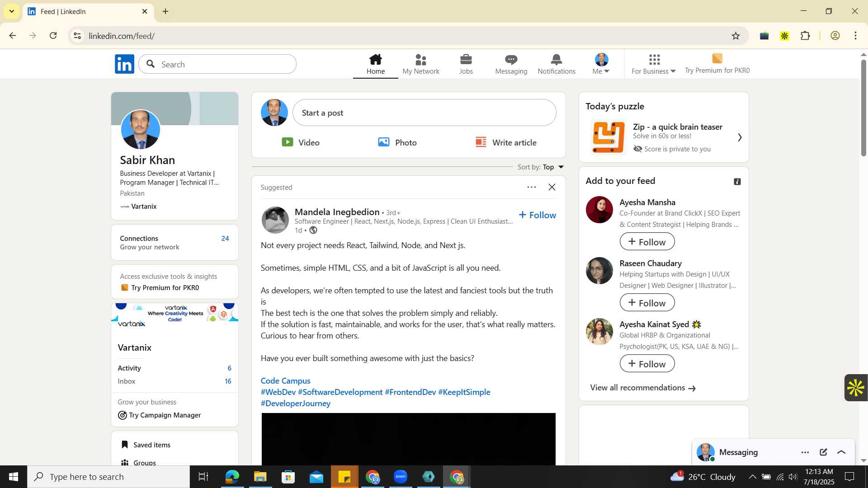The width and height of the screenshot is (868, 488).
Task: Expand the For Business menu
Action: [654, 64]
